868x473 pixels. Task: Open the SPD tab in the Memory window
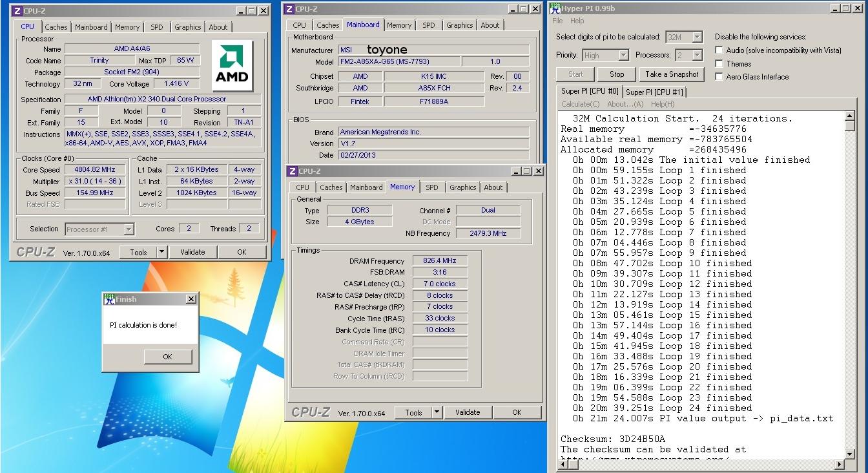(x=432, y=187)
